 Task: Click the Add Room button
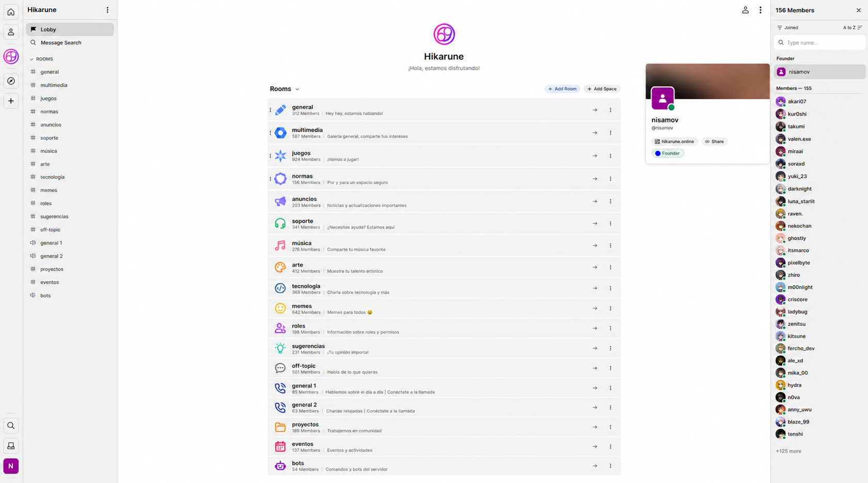coord(562,89)
